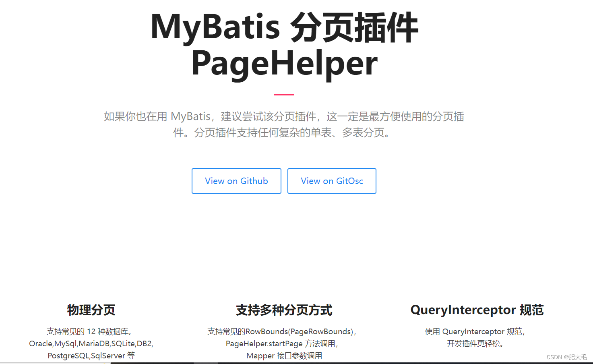593x364 pixels.
Task: Click the 使用 QueryInterceptor 规范 description
Action: (475, 331)
